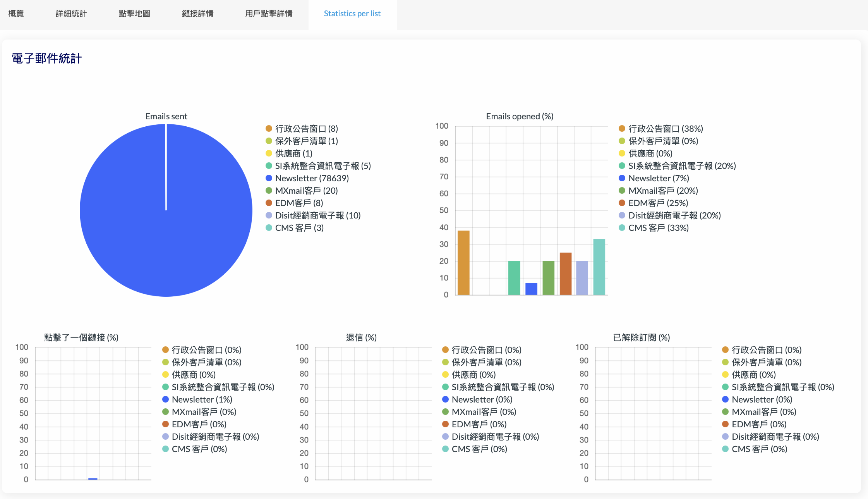This screenshot has width=868, height=499.
Task: Toggle 行政公告窗口 (8) legend in Emails sent
Action: 306,129
